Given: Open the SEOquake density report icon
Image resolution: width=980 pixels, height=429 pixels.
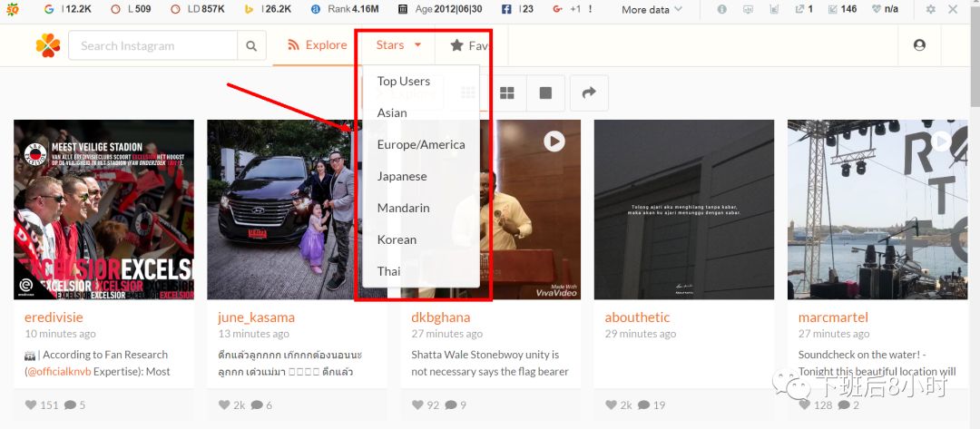Looking at the screenshot, I should coord(774,9).
